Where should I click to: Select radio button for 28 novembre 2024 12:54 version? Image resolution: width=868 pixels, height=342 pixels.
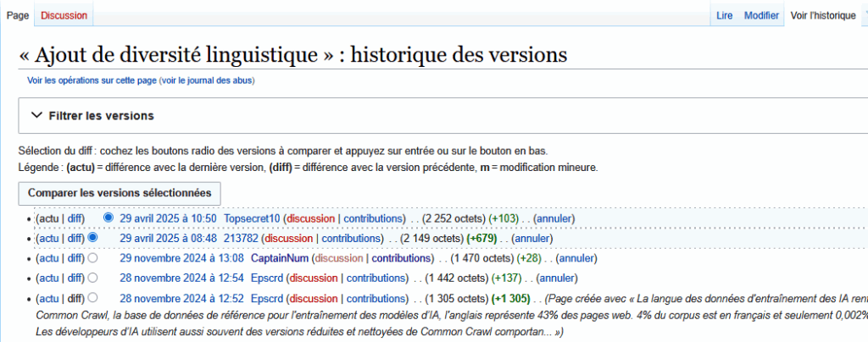93,278
